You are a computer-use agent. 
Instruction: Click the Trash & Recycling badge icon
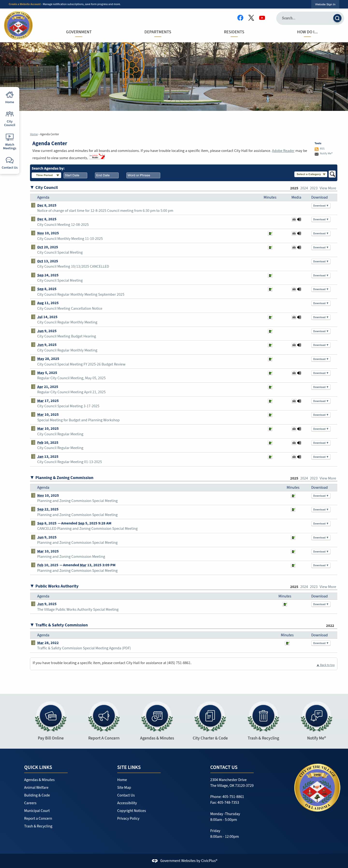point(263,716)
